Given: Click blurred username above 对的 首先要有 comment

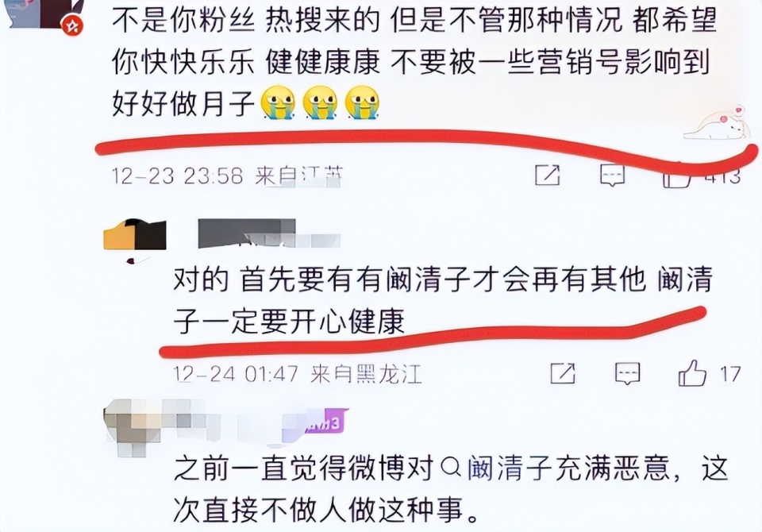Looking at the screenshot, I should pos(269,234).
